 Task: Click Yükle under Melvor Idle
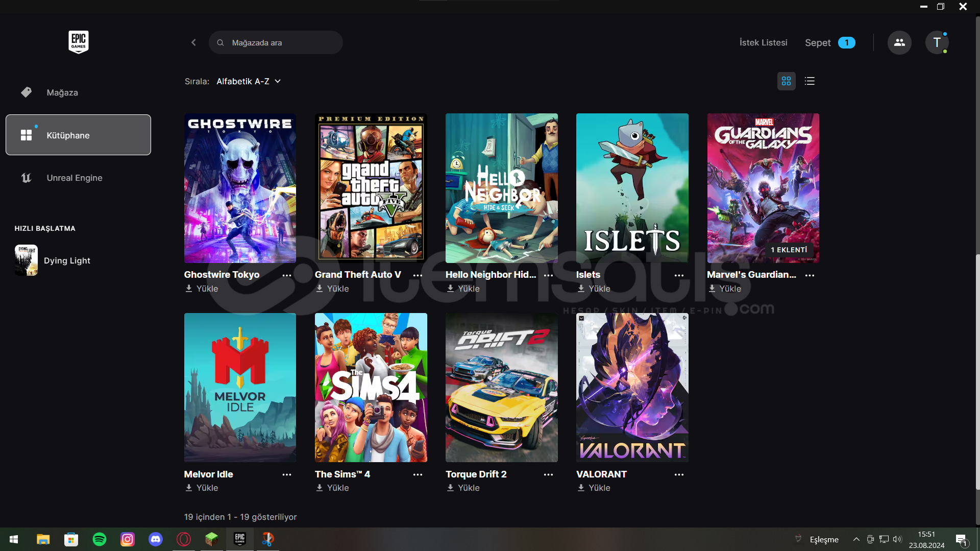pyautogui.click(x=202, y=488)
